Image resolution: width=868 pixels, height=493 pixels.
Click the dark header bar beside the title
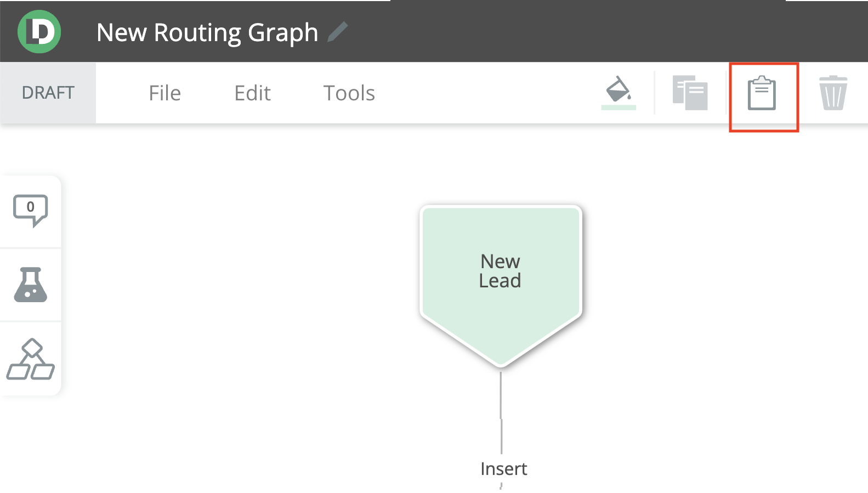click(548, 32)
